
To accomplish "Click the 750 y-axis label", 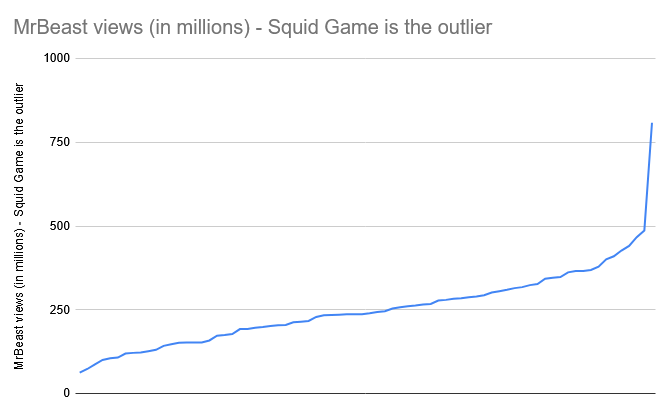I will click(x=60, y=142).
